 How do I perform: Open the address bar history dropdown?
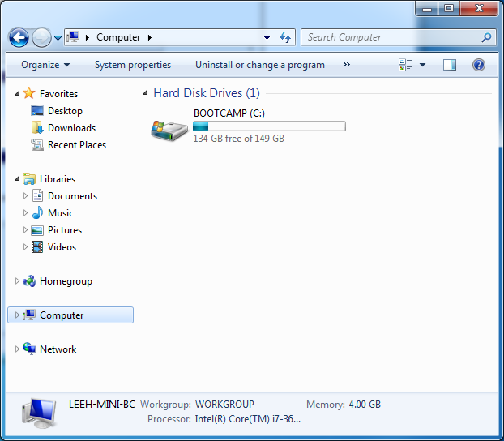[x=267, y=37]
